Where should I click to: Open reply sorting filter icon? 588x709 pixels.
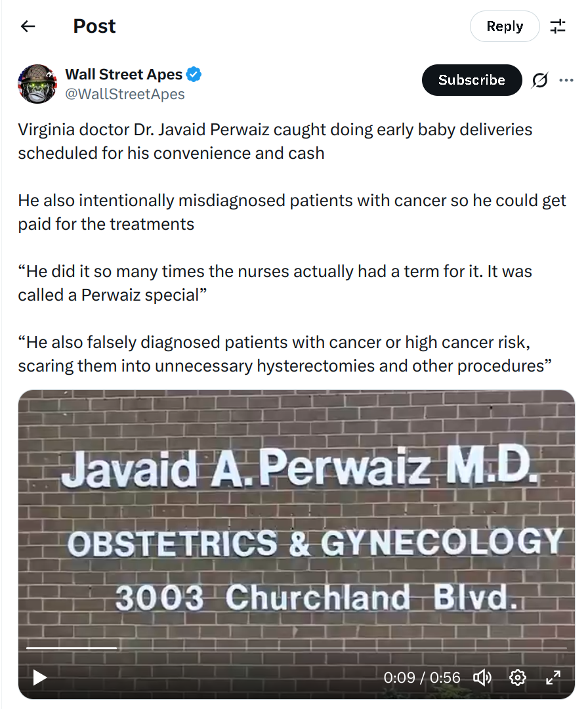coord(558,26)
